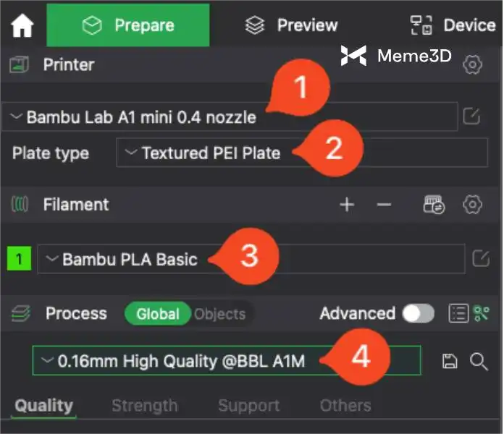This screenshot has height=434, width=504.
Task: Switch process scope to Global
Action: tap(157, 314)
